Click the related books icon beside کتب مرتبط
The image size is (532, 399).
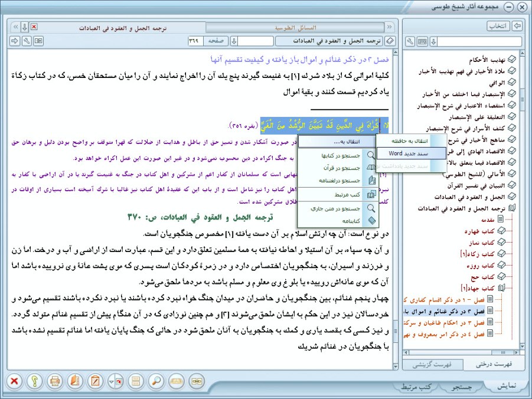[371, 194]
